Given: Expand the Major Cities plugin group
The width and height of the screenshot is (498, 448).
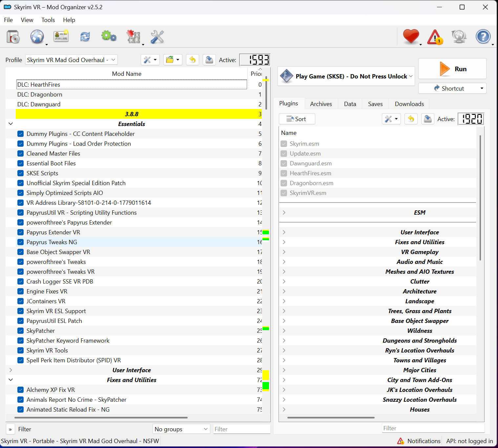Looking at the screenshot, I should [x=284, y=370].
